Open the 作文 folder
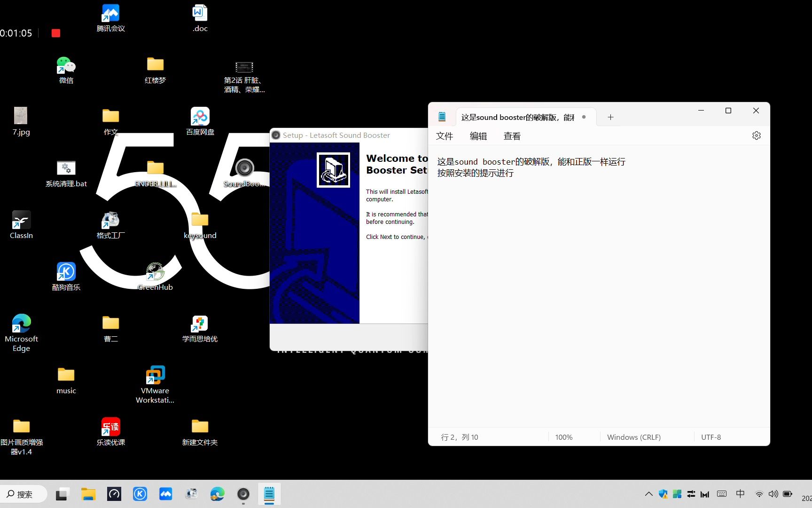812x508 pixels. (x=111, y=121)
